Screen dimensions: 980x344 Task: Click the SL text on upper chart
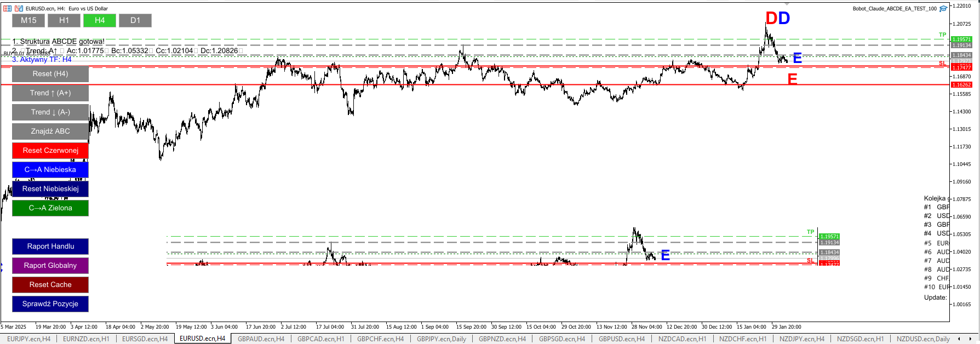942,64
